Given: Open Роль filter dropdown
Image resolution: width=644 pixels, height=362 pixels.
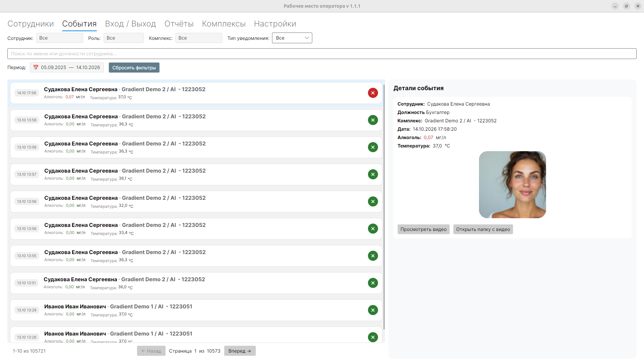Looking at the screenshot, I should pyautogui.click(x=124, y=38).
